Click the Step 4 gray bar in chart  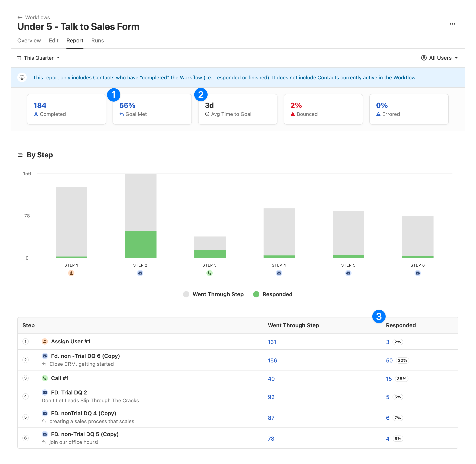tap(279, 232)
